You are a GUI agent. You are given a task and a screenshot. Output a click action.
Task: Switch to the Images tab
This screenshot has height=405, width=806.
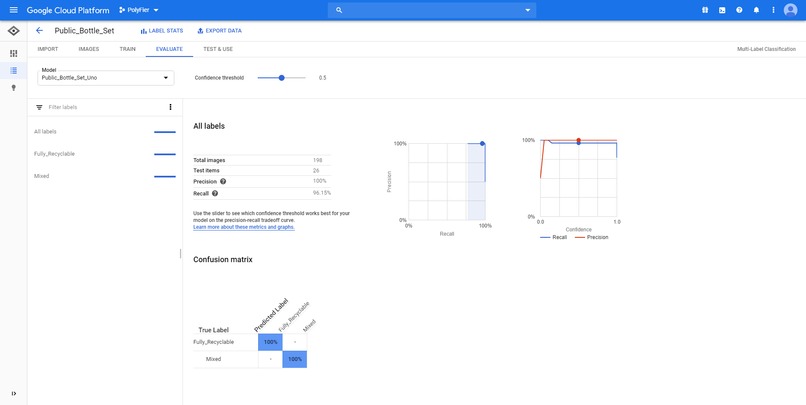pos(88,49)
